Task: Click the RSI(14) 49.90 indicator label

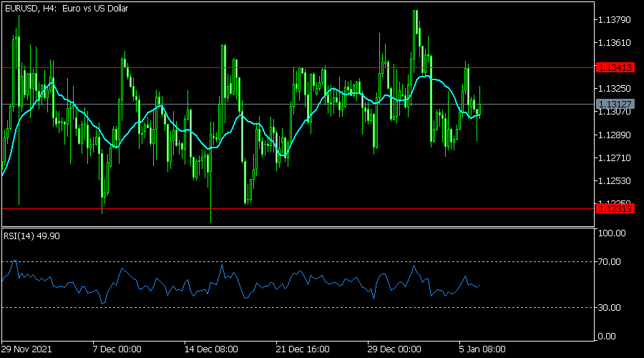Action: click(x=31, y=236)
